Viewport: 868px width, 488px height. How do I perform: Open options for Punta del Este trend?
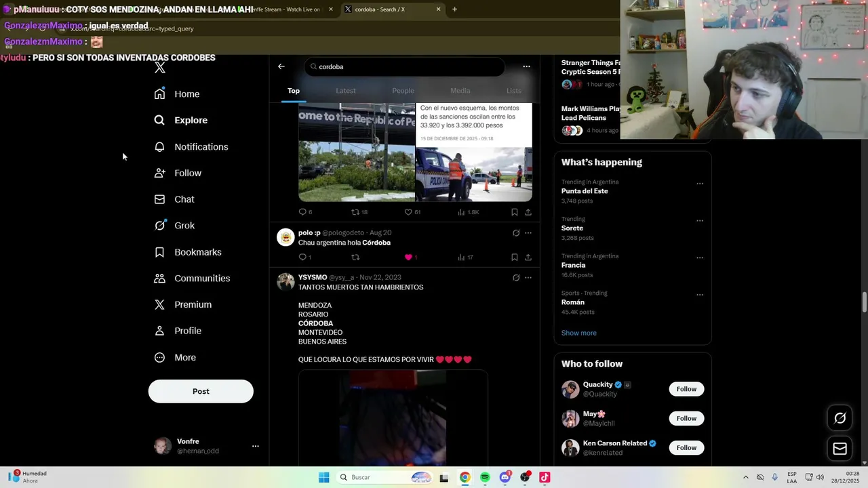click(x=700, y=184)
